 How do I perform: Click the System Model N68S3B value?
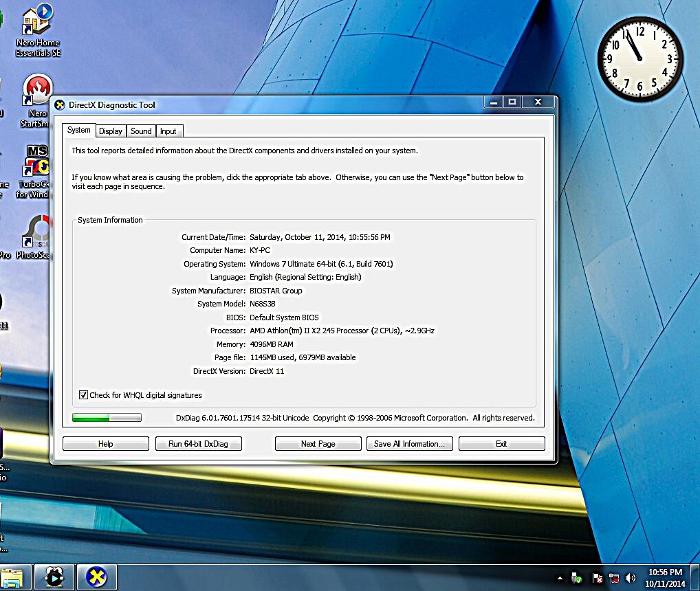pyautogui.click(x=263, y=304)
